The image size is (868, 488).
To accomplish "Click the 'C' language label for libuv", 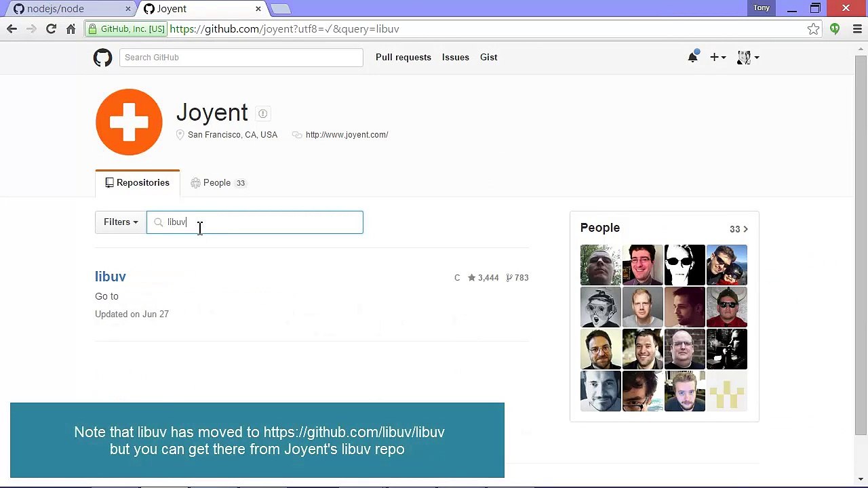I will pos(457,278).
